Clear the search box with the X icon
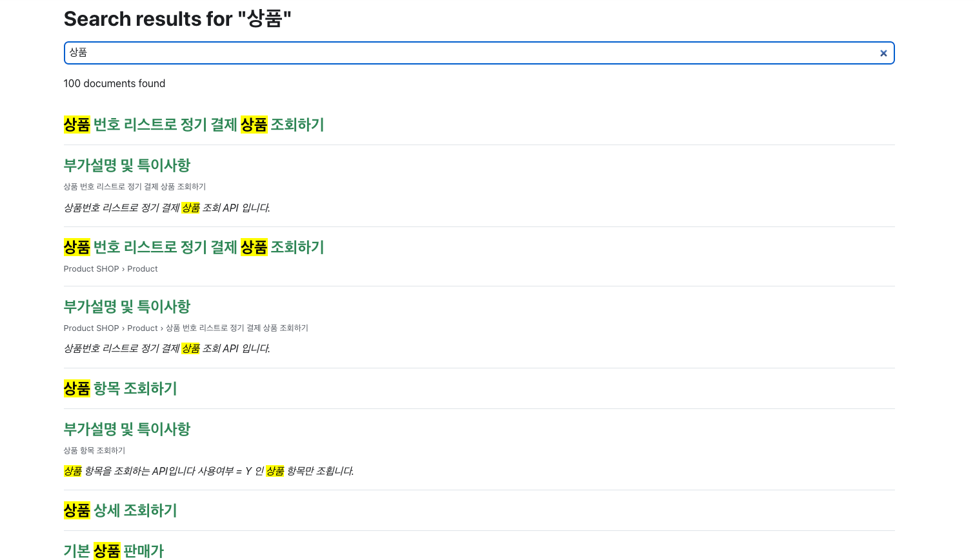The height and width of the screenshot is (560, 975). pos(883,54)
